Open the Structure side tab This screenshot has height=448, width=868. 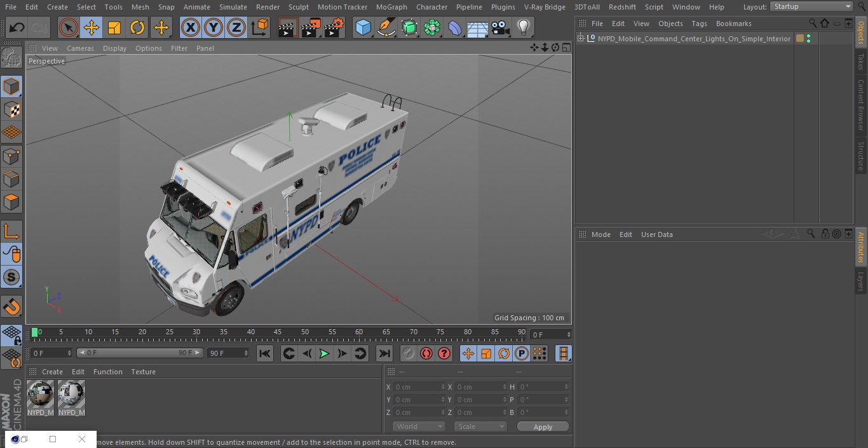(x=861, y=156)
